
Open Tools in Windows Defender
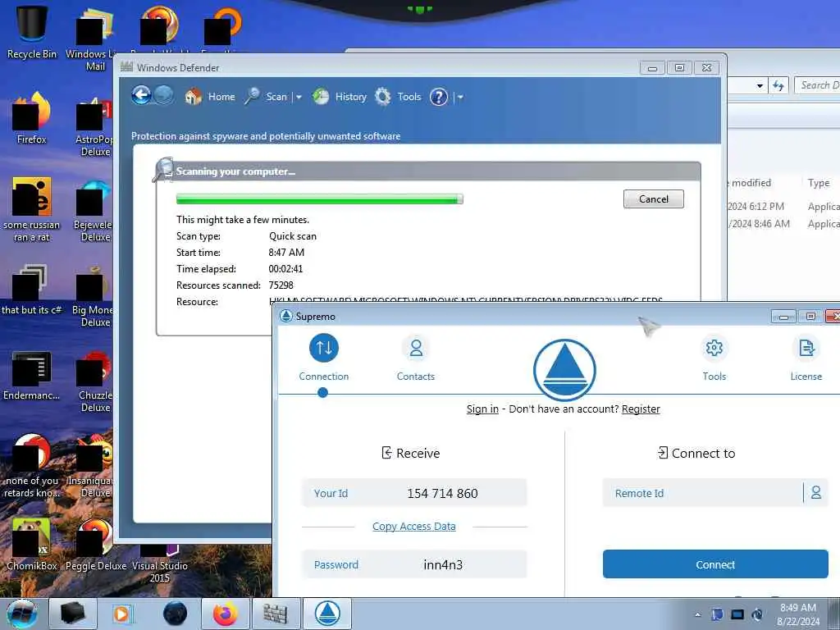point(398,97)
